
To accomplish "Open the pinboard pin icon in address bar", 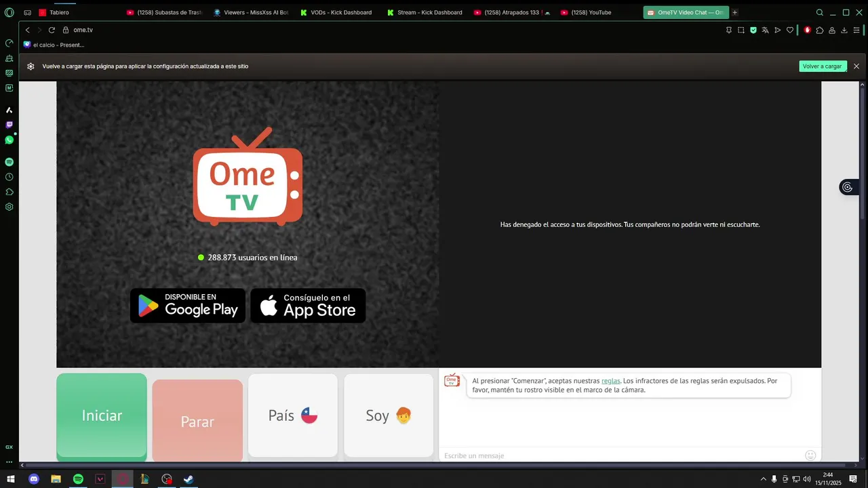I will 729,30.
